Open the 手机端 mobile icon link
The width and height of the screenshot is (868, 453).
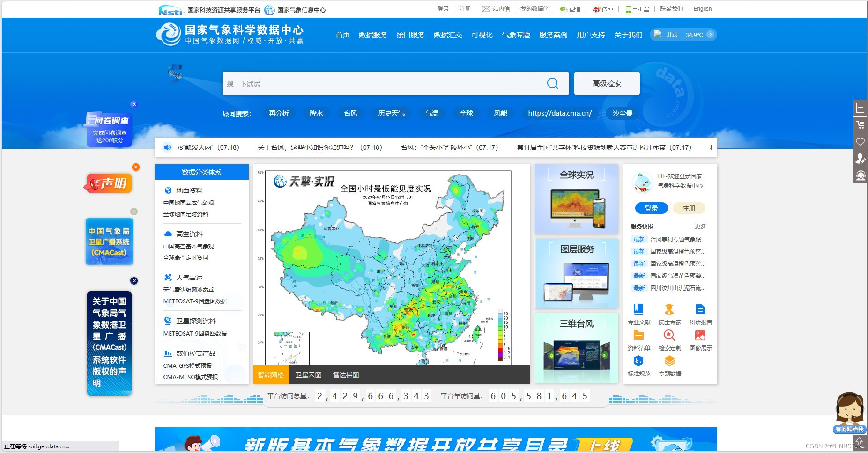[x=638, y=9]
